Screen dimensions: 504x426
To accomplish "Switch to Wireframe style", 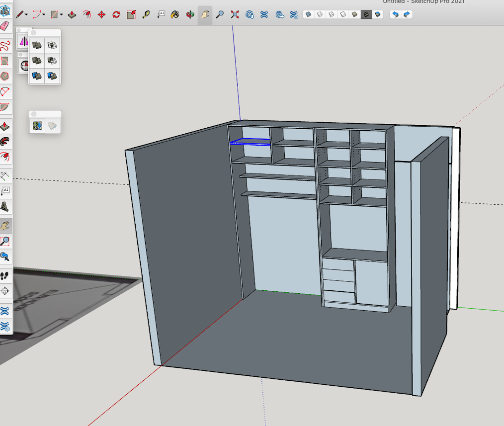I will point(332,14).
